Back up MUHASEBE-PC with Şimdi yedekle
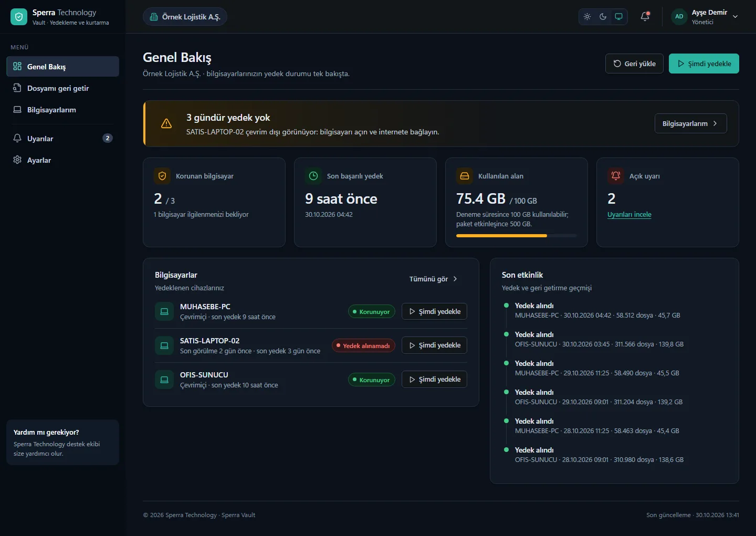Image resolution: width=756 pixels, height=536 pixels. pyautogui.click(x=434, y=311)
